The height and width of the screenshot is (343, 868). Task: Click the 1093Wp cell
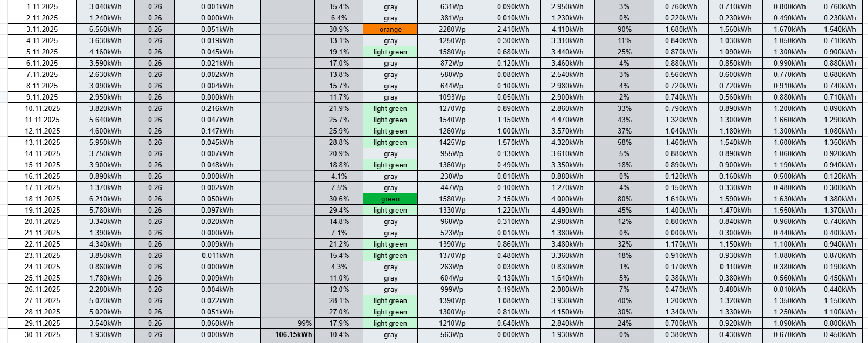[452, 97]
